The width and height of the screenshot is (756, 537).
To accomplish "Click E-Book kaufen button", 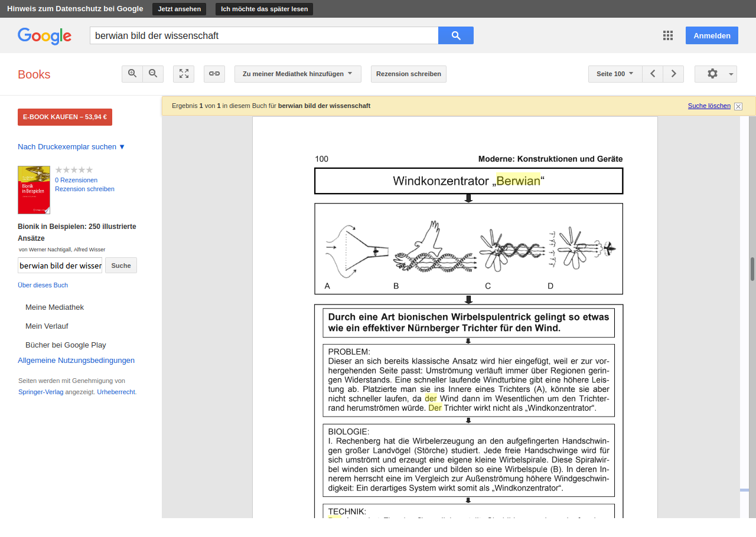I will click(65, 117).
